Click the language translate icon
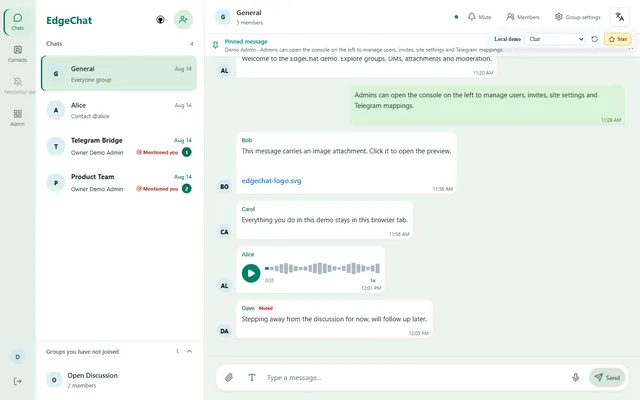This screenshot has height=400, width=640. 620,17
